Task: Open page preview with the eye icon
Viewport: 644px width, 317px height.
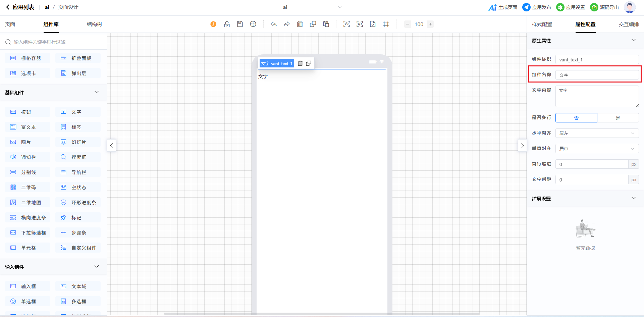Action: (346, 24)
